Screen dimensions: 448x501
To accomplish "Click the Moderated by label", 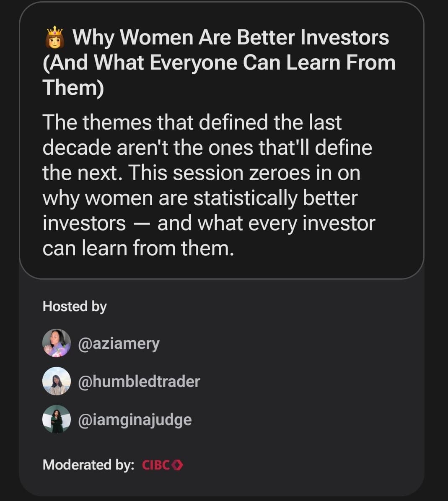I will pyautogui.click(x=88, y=465).
